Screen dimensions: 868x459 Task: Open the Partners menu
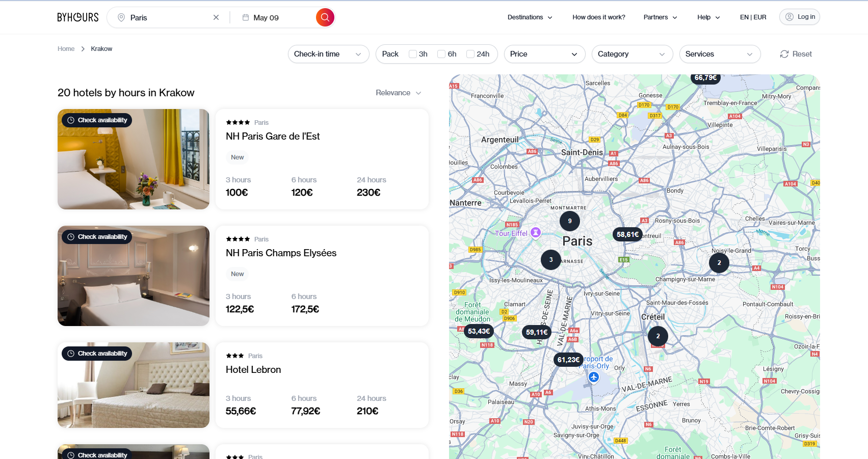pos(661,17)
